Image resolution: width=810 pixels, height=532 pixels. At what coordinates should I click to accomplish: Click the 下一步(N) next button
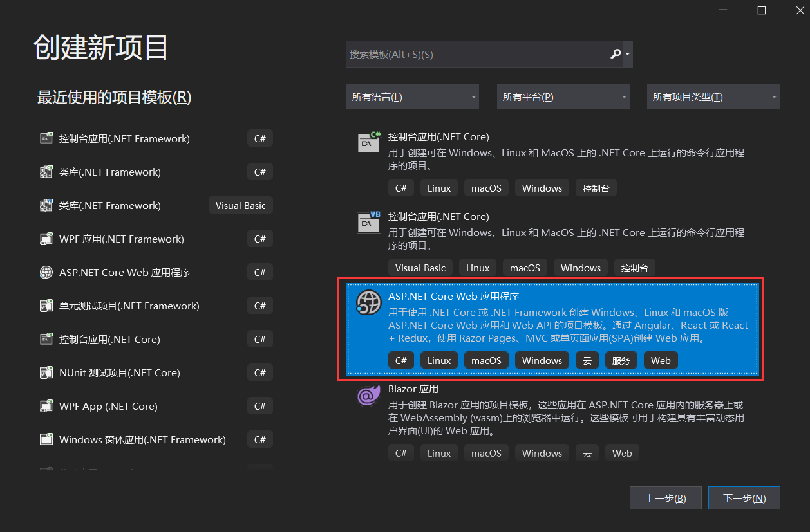pyautogui.click(x=744, y=498)
